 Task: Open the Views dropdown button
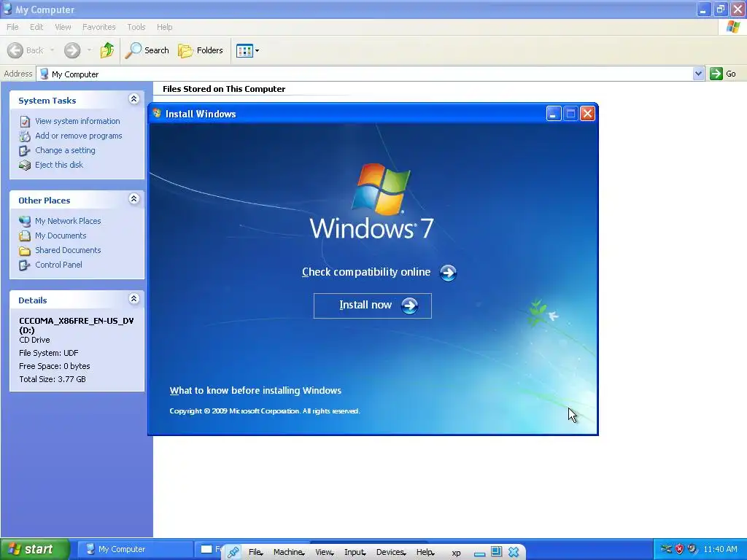248,50
